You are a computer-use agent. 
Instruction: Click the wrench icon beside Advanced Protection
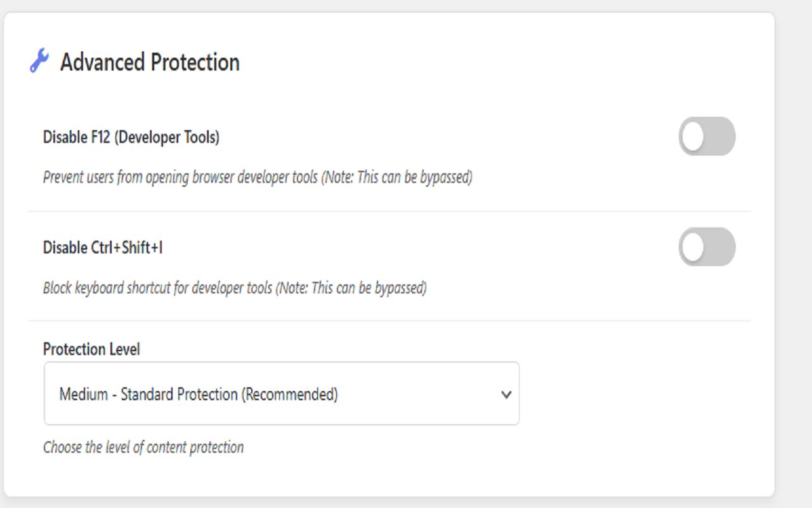pos(39,62)
